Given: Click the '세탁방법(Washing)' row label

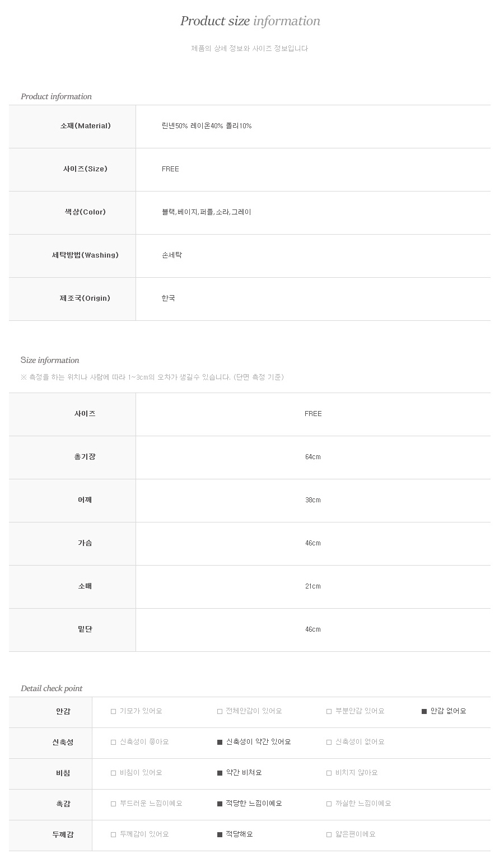Looking at the screenshot, I should tap(85, 255).
